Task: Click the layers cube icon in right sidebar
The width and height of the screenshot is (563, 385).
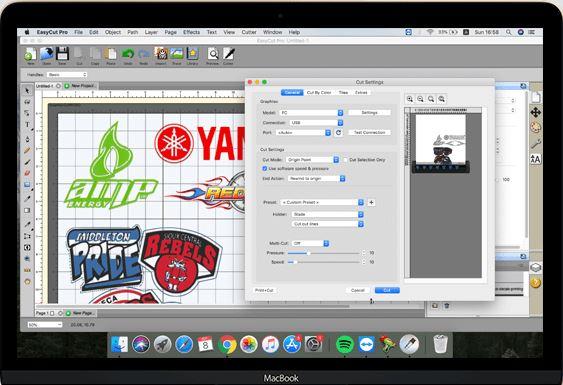Action: click(535, 267)
